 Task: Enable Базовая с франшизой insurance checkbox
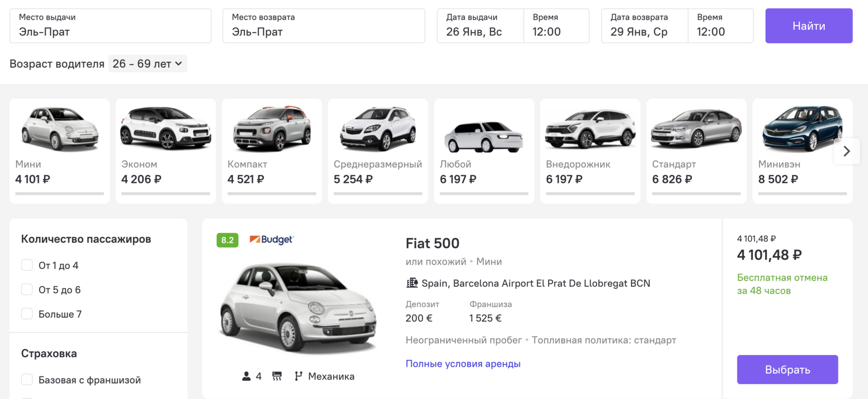(27, 380)
